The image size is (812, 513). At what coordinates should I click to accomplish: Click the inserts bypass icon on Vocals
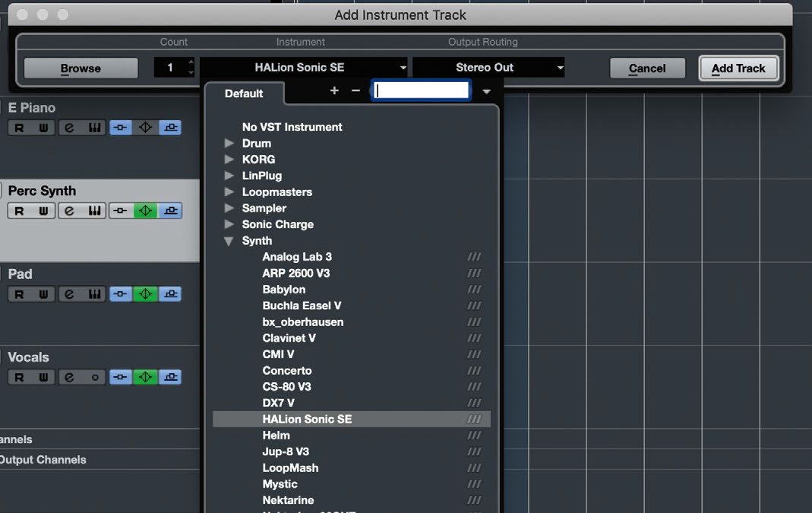(x=121, y=377)
